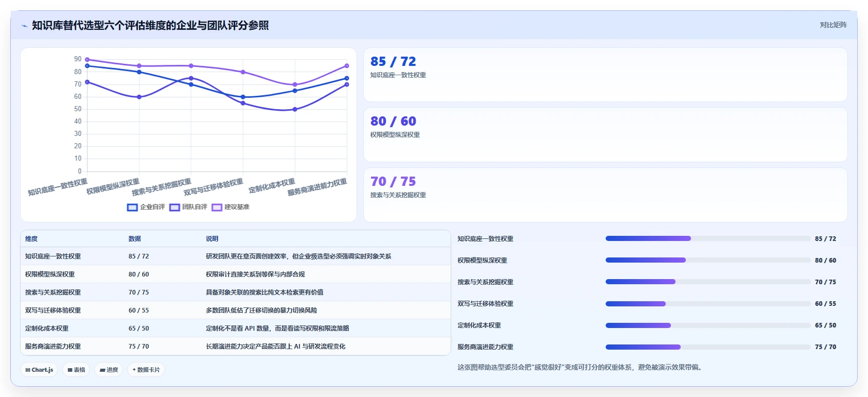Screen dimensions: 868x397
Task: Click table value 85 / 72
Action: point(139,256)
